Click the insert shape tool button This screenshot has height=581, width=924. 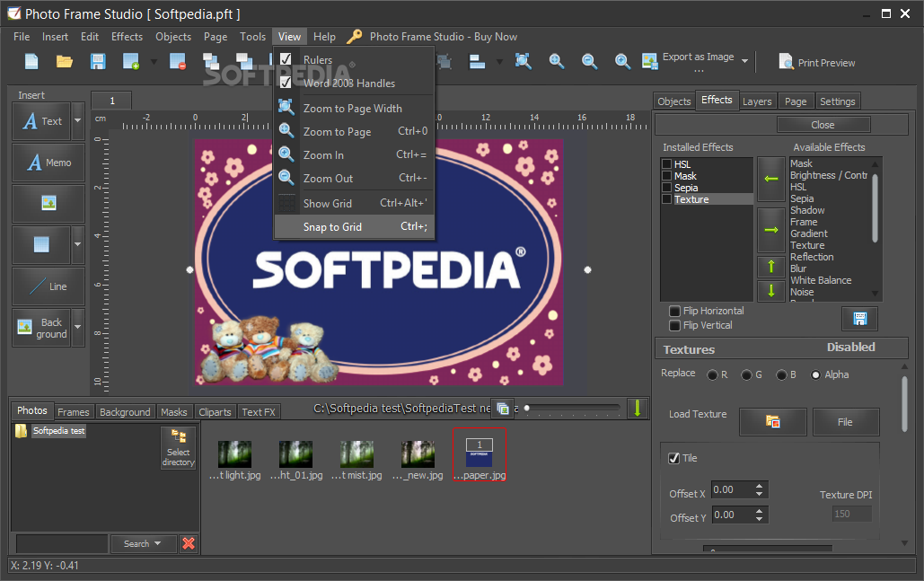[42, 244]
